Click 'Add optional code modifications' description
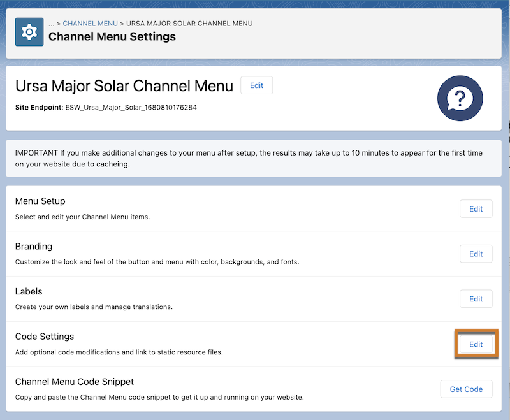Image resolution: width=510 pixels, height=420 pixels. click(119, 352)
